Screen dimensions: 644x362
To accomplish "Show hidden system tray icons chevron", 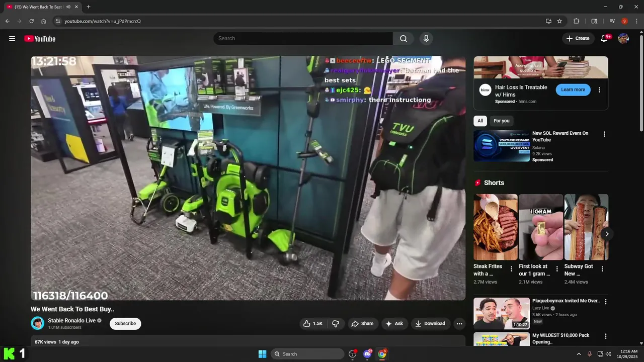I will click(579, 354).
